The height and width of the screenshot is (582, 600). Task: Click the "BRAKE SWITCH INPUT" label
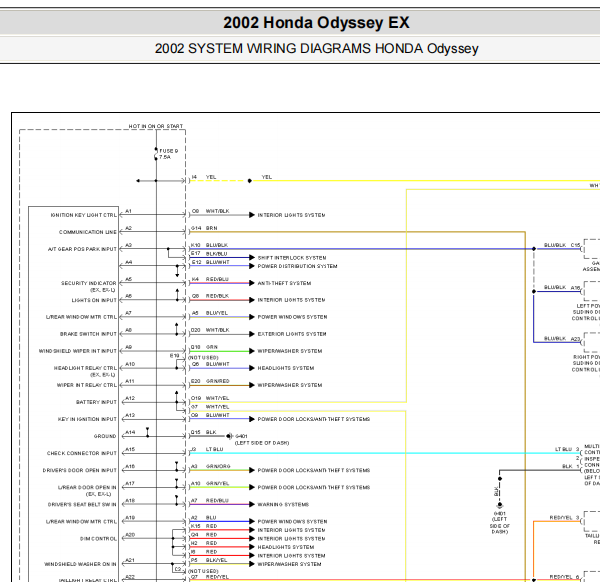pyautogui.click(x=88, y=334)
